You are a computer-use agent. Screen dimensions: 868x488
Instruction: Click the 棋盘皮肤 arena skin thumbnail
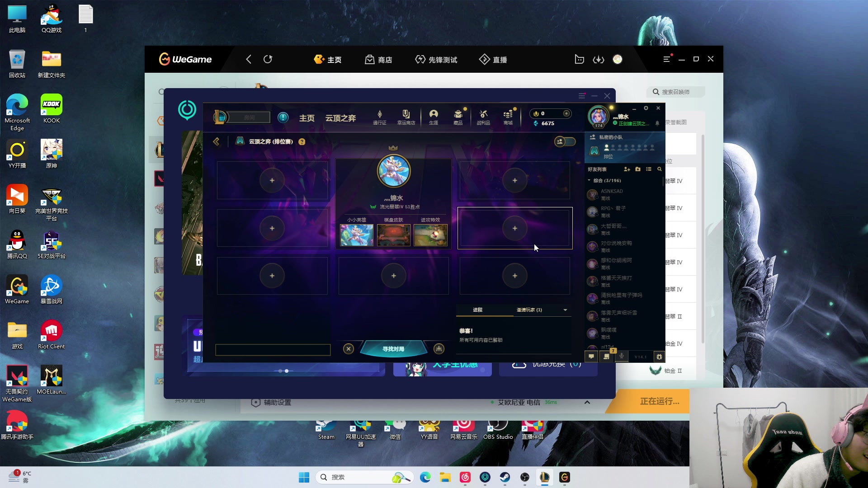coord(393,235)
